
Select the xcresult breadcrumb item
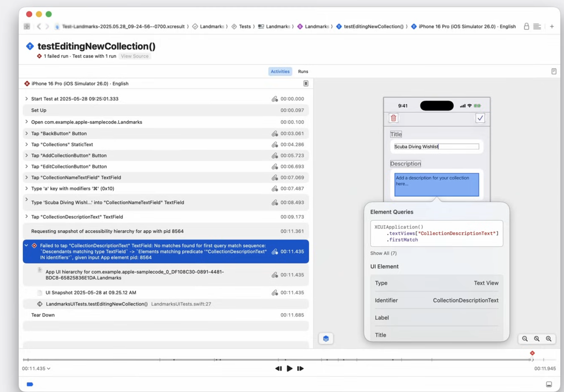(x=119, y=27)
